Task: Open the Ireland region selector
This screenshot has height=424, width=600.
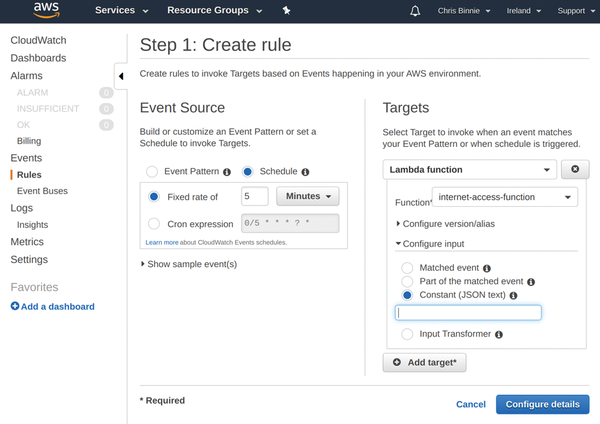Action: 523,11
